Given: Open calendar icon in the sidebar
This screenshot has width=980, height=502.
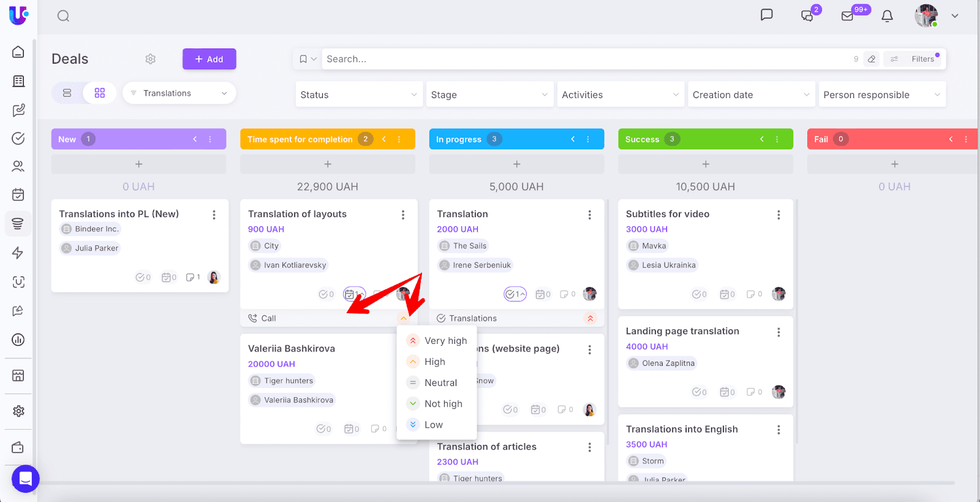Looking at the screenshot, I should click(x=18, y=194).
